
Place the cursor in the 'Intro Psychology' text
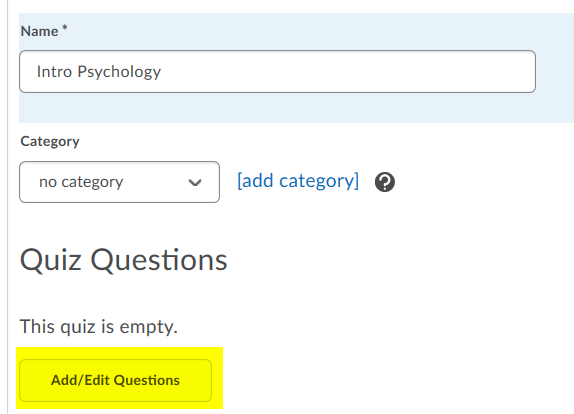(x=99, y=72)
